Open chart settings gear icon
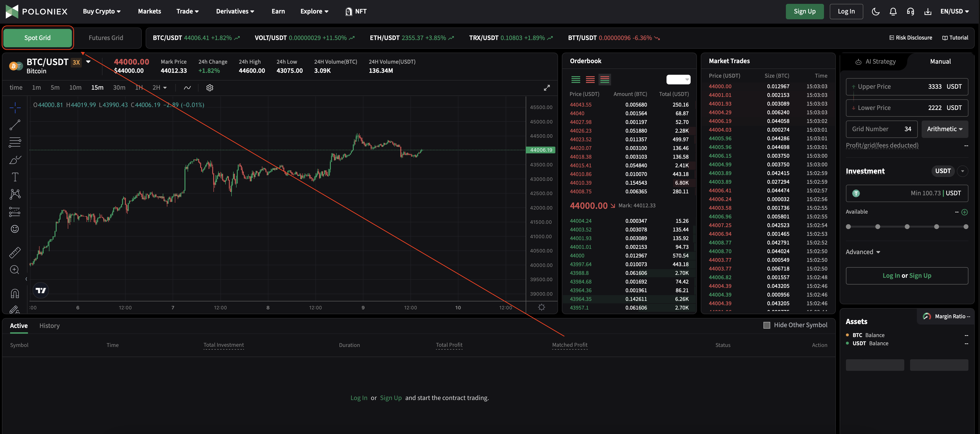Viewport: 980px width, 434px height. click(x=210, y=88)
